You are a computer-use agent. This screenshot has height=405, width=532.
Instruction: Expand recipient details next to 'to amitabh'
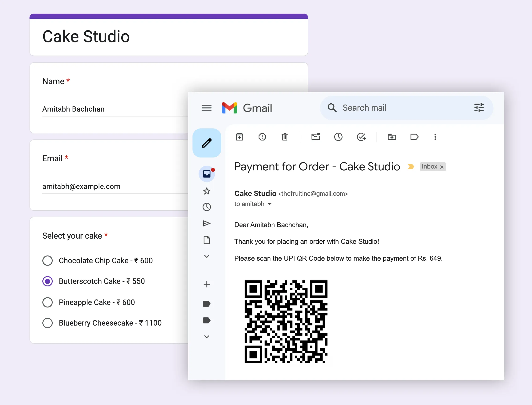pyautogui.click(x=270, y=204)
